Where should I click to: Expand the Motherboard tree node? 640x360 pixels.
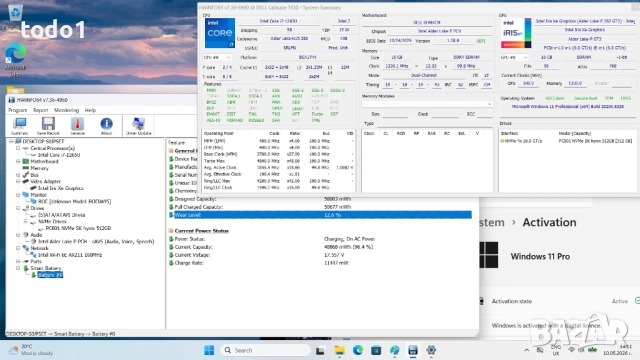coord(18,161)
